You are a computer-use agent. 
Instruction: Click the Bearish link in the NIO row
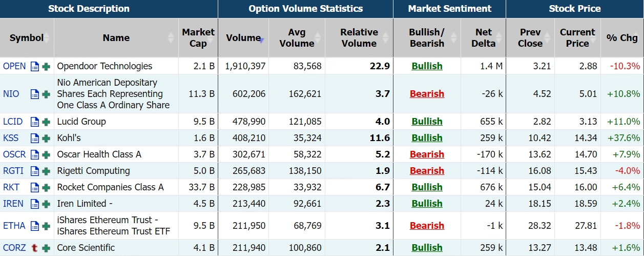tap(427, 94)
